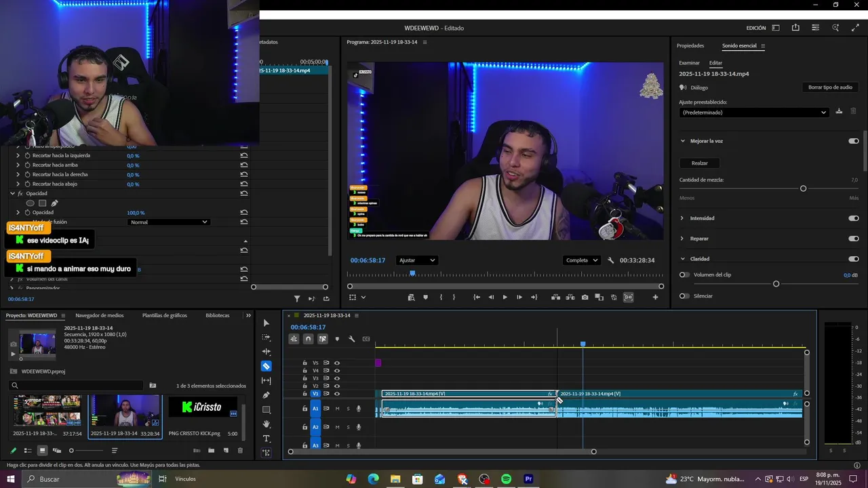Select the Rectangle tool

pyautogui.click(x=267, y=410)
